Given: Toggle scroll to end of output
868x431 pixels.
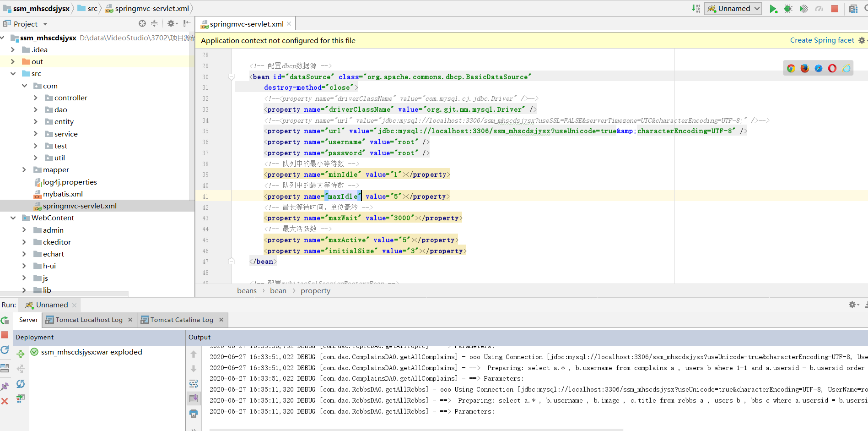Looking at the screenshot, I should click(194, 398).
